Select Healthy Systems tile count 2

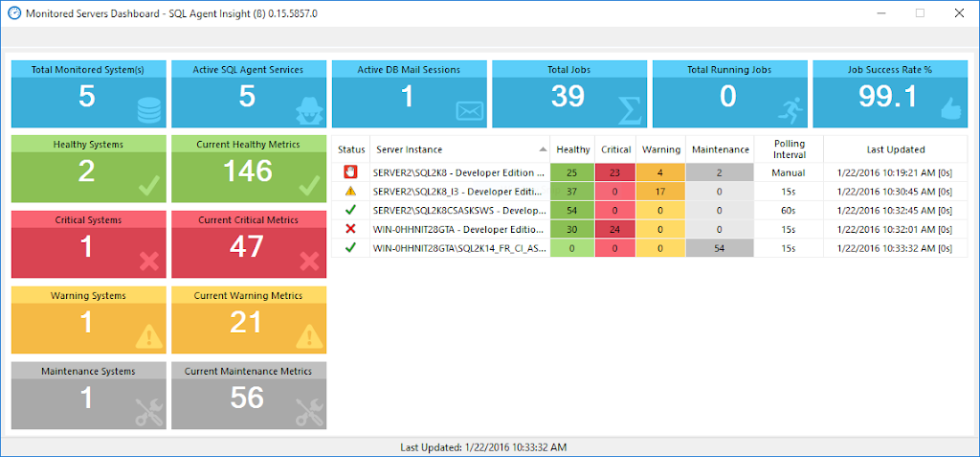86,171
